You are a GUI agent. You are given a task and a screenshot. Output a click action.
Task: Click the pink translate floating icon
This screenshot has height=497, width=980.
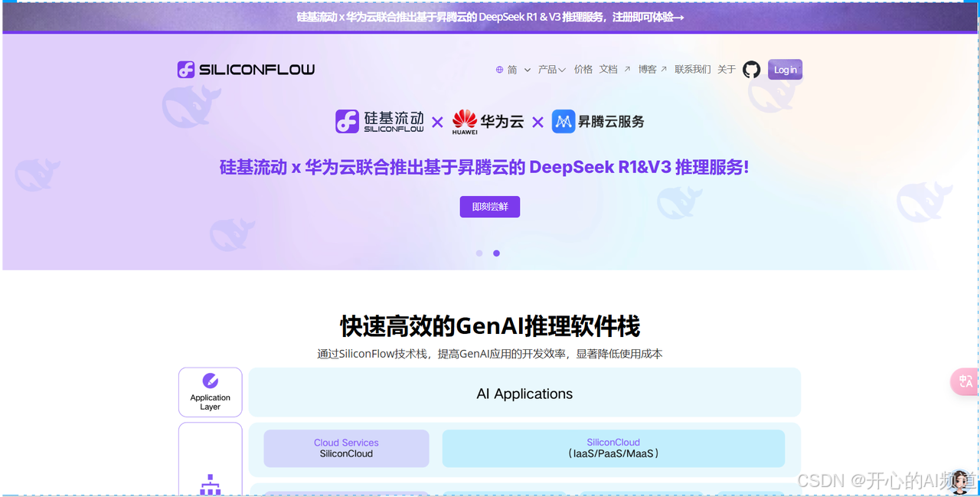click(965, 381)
